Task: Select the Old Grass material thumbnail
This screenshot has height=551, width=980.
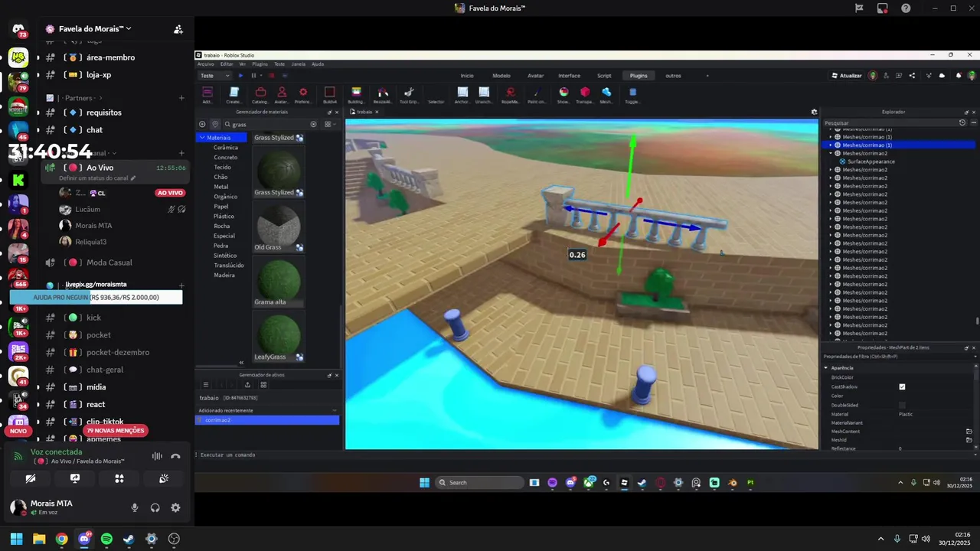Action: click(x=279, y=225)
